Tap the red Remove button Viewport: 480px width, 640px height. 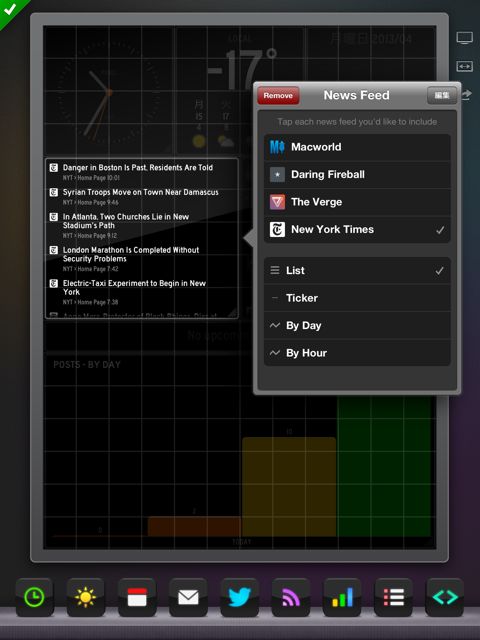(x=278, y=96)
